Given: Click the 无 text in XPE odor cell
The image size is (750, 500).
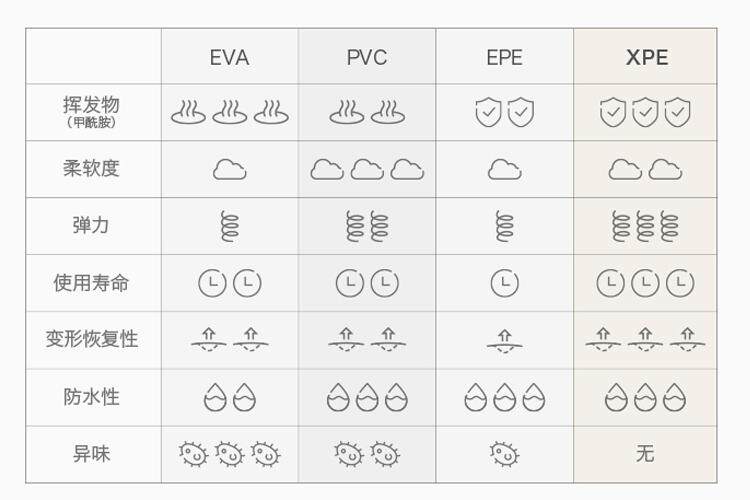Looking at the screenshot, I should click(x=645, y=454).
